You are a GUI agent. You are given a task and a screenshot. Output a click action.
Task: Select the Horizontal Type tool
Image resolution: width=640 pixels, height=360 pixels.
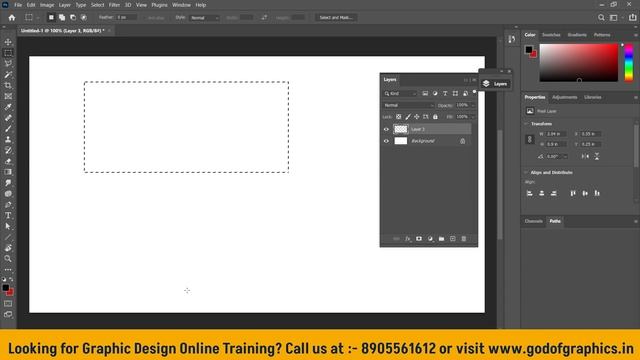[x=8, y=215]
